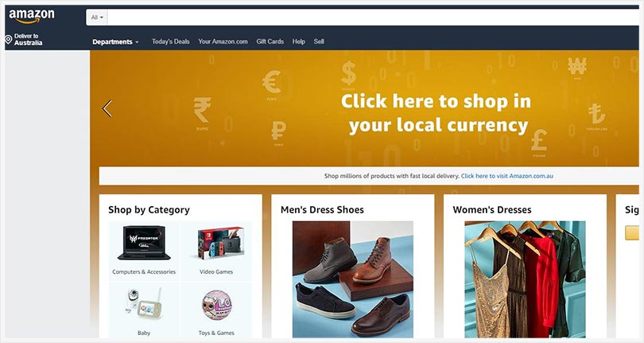Show previous banner with left arrow

(107, 108)
